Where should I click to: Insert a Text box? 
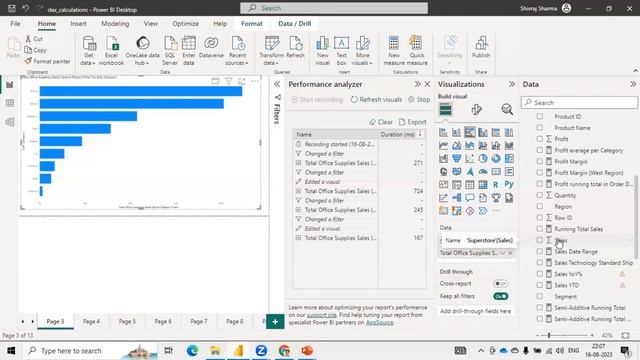(341, 51)
